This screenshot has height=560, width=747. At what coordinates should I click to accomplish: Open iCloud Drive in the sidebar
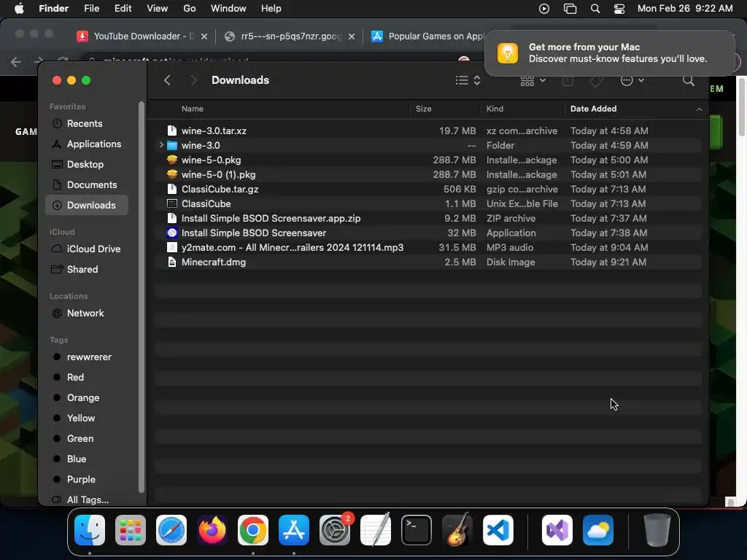86,249
